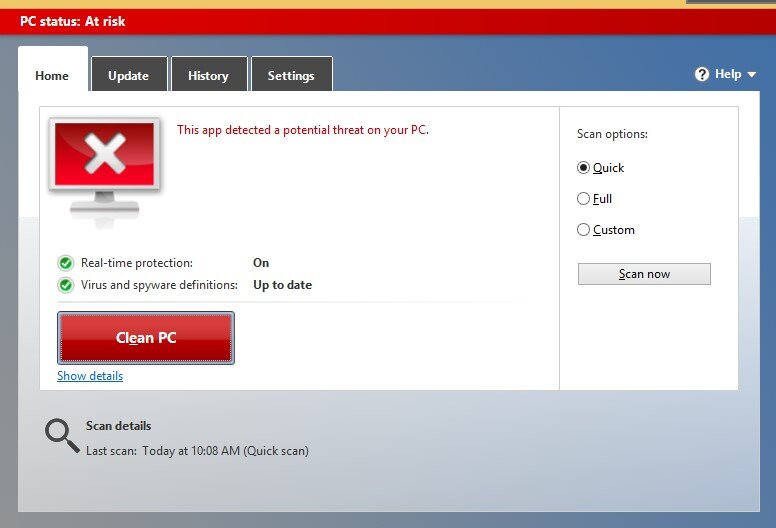Click the 'Last scan: Today at 10:08 AM' text
The image size is (776, 528).
(197, 451)
